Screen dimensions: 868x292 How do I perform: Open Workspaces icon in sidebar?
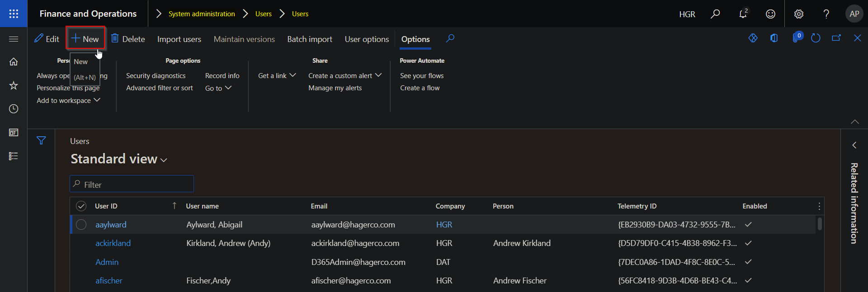pyautogui.click(x=14, y=132)
